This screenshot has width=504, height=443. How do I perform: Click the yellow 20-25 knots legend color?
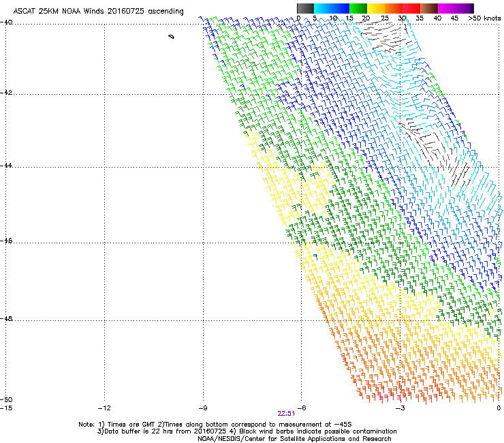click(x=376, y=8)
